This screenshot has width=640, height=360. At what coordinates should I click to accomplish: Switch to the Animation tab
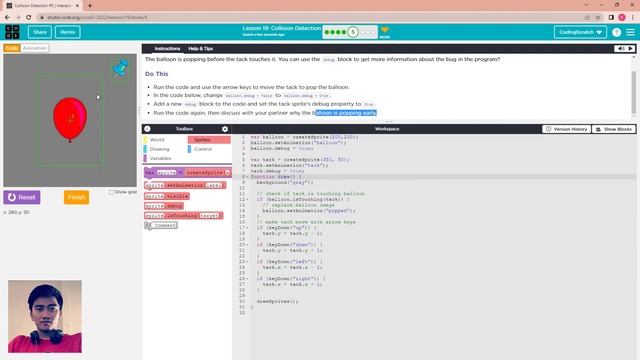[35, 48]
